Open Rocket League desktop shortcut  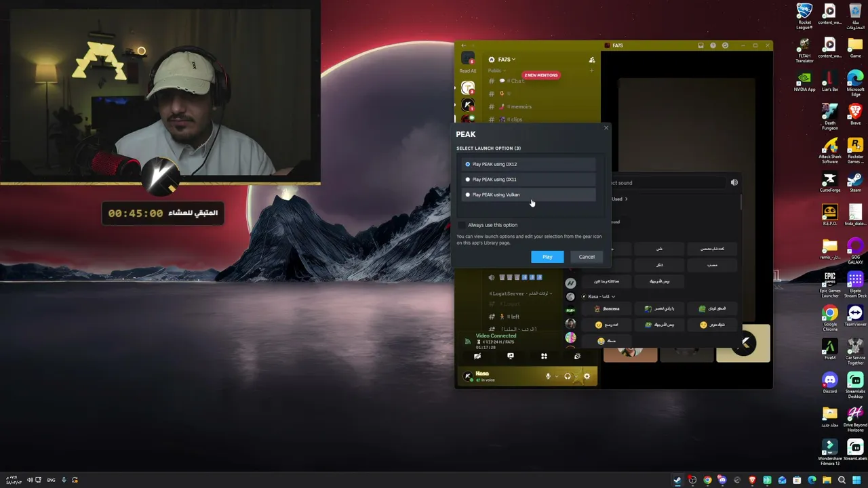coord(804,17)
